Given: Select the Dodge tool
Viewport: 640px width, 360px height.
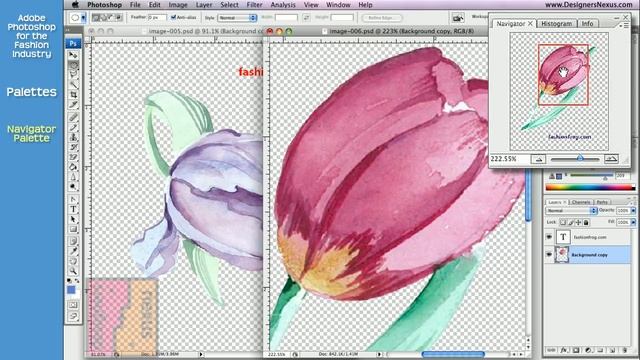Looking at the screenshot, I should [73, 187].
